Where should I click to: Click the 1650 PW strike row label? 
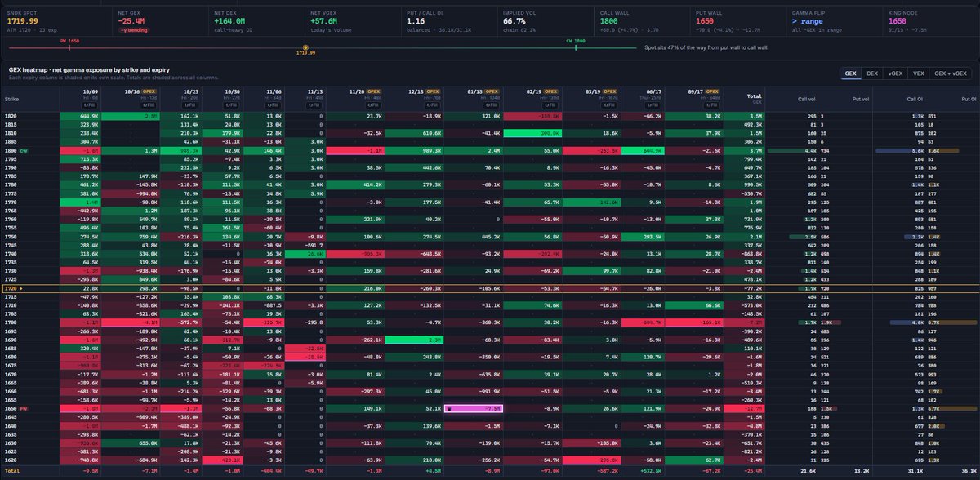[16, 407]
